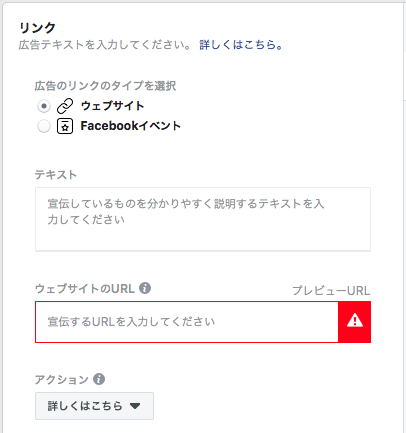Screen dimensions: 406x433
Task: Click the chain link website icon
Action: (x=65, y=106)
